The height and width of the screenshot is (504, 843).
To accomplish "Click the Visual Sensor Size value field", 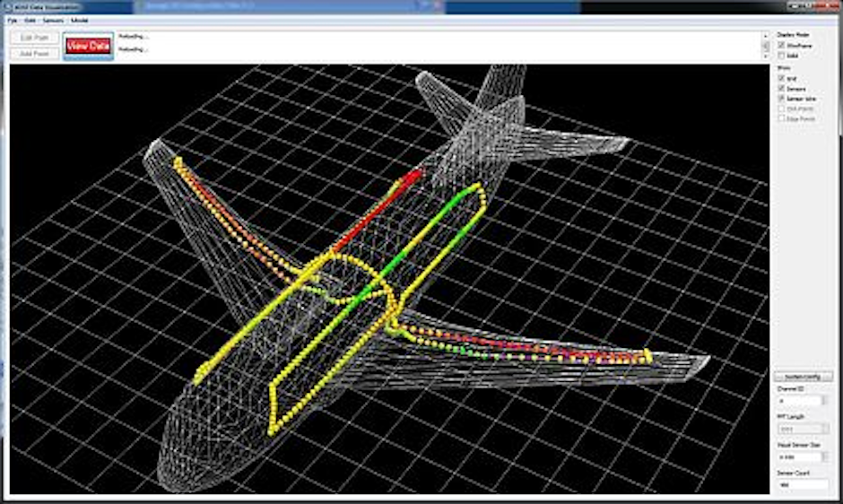I will pos(799,456).
